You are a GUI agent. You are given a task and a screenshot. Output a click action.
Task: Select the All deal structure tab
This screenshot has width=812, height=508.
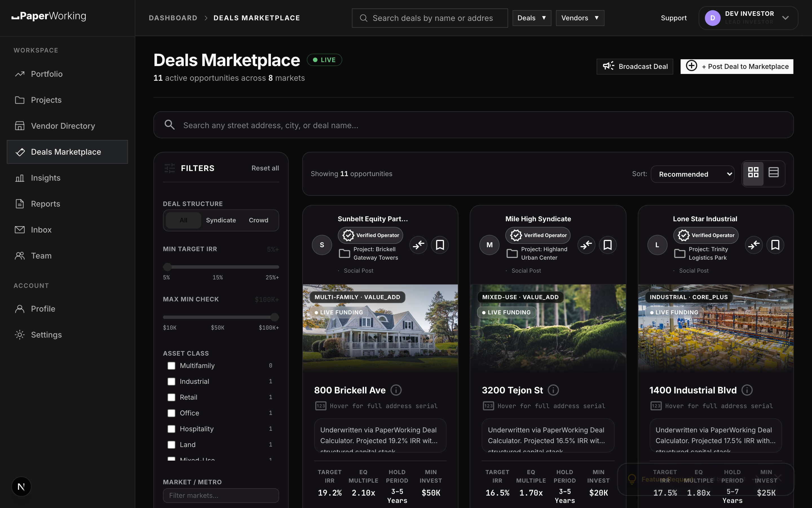coord(183,220)
